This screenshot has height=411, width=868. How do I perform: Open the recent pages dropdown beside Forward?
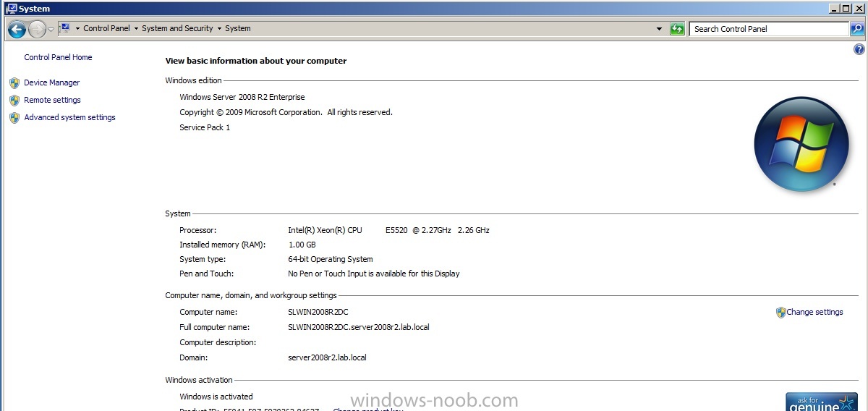click(x=51, y=29)
